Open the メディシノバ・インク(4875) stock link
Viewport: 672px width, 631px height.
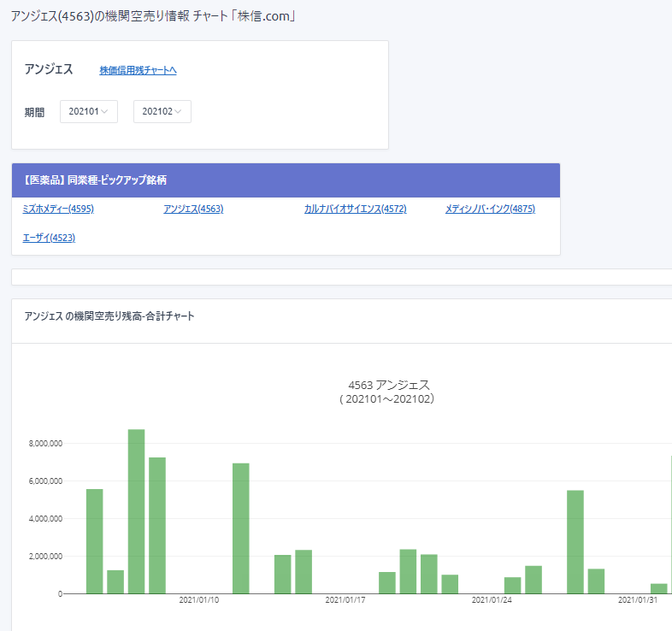(x=490, y=209)
